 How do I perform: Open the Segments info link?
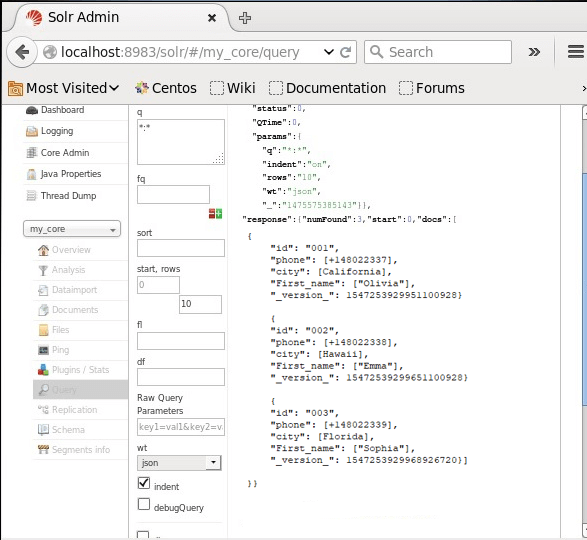click(81, 449)
